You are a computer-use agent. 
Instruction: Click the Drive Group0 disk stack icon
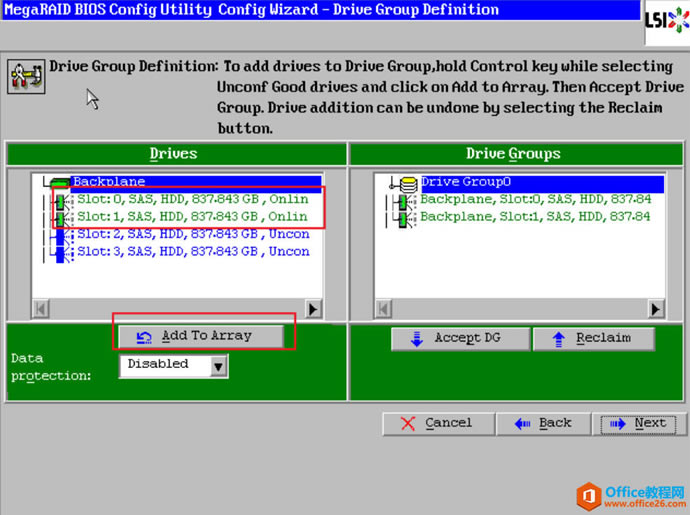tap(408, 184)
